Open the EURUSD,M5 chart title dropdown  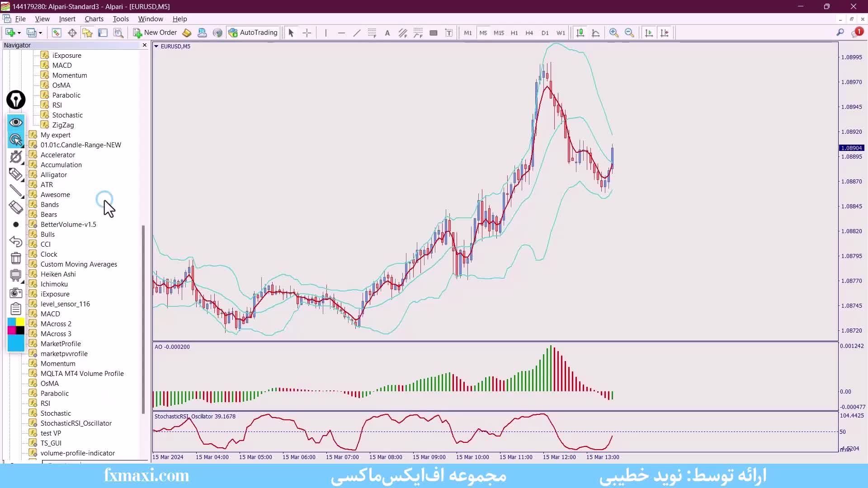click(156, 46)
